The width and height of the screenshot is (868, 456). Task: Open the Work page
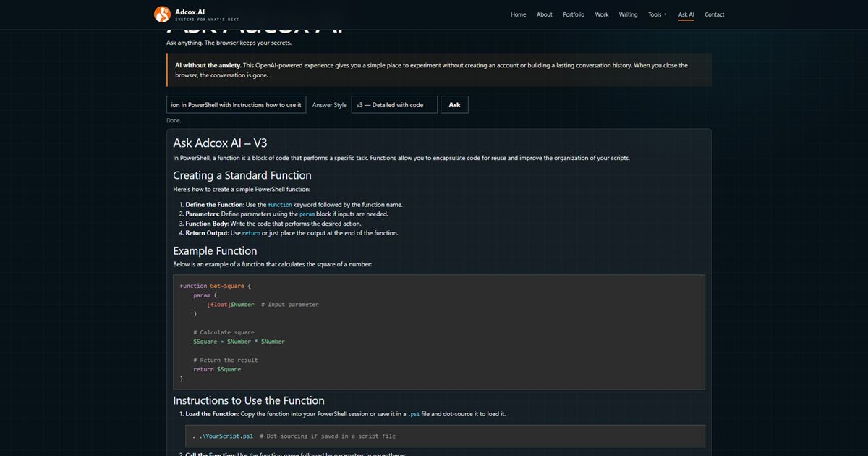(602, 14)
